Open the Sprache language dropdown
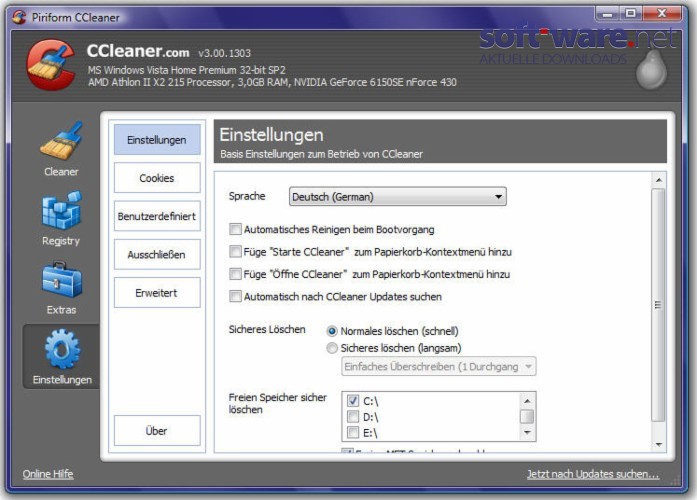The height and width of the screenshot is (500, 697). 397,196
